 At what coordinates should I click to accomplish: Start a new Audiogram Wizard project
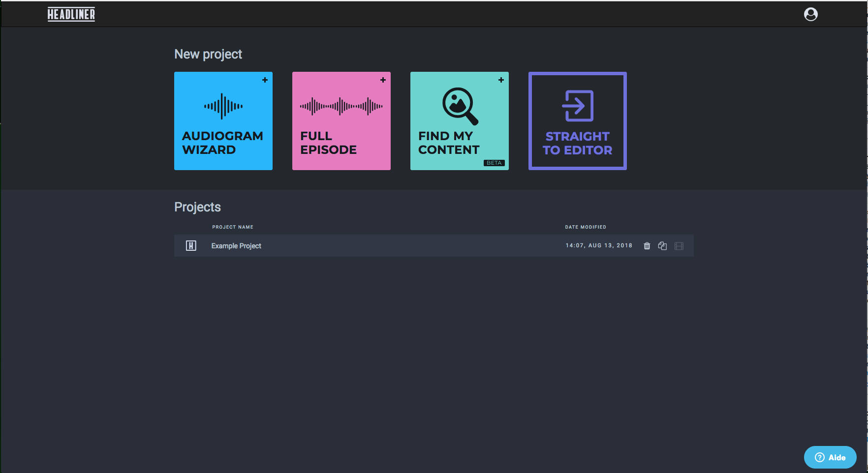coord(223,121)
